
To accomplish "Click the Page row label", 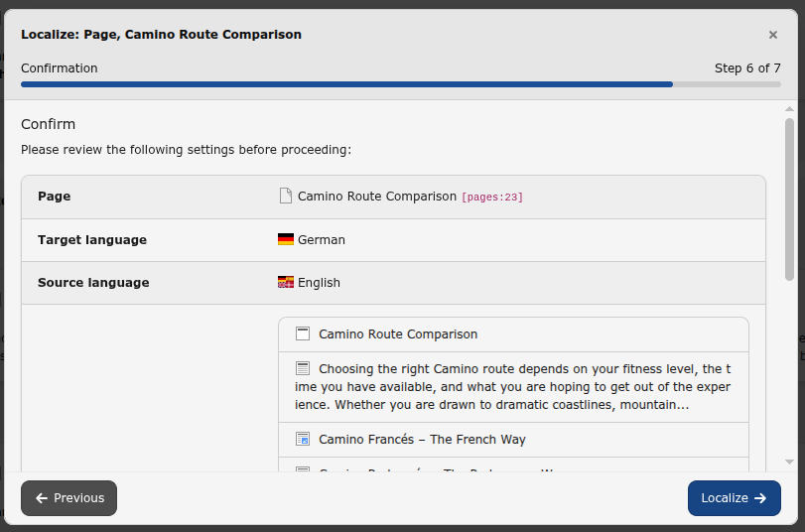I will (54, 197).
